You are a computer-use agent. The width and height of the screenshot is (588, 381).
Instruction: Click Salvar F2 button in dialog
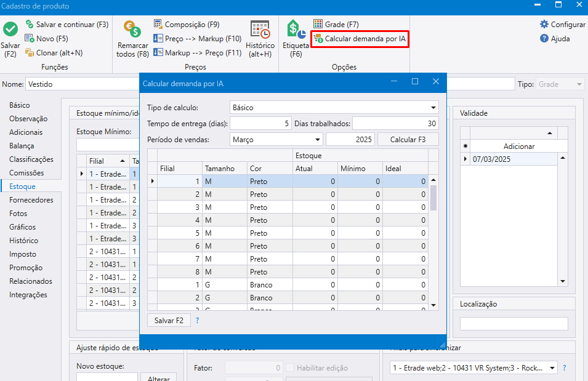tap(169, 321)
